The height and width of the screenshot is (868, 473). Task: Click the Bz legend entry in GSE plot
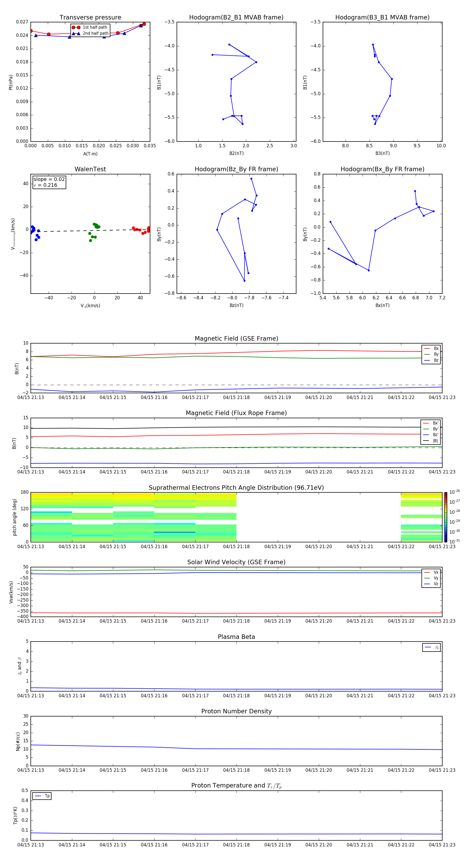coord(431,360)
